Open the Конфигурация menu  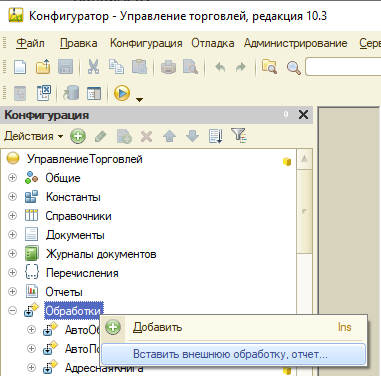click(146, 43)
